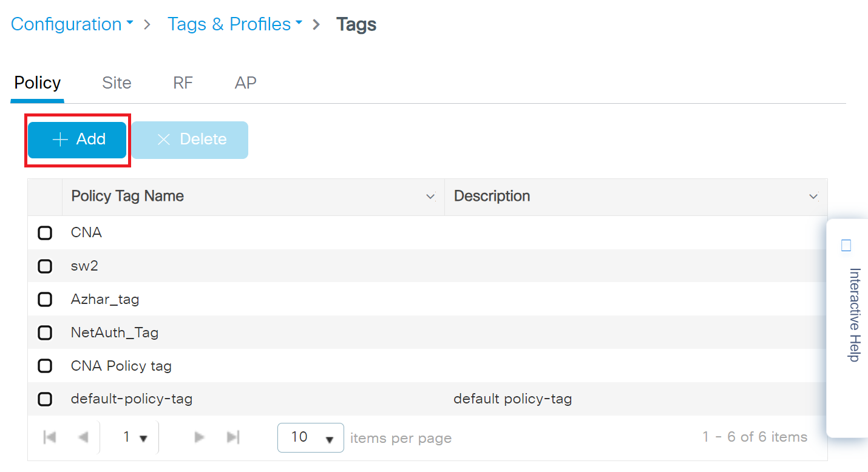Screen dimensions: 868x472
Task: Select the CNA policy tag checkbox
Action: pos(45,233)
